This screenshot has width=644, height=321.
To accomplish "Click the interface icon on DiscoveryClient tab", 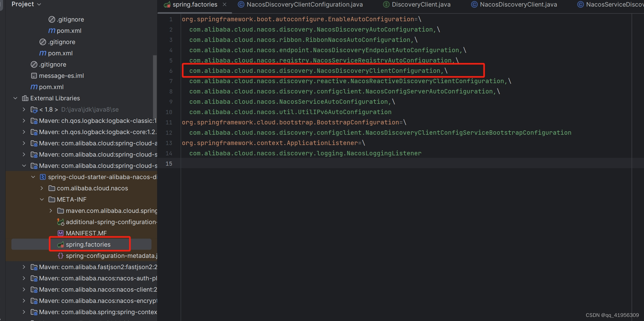I will [x=386, y=4].
